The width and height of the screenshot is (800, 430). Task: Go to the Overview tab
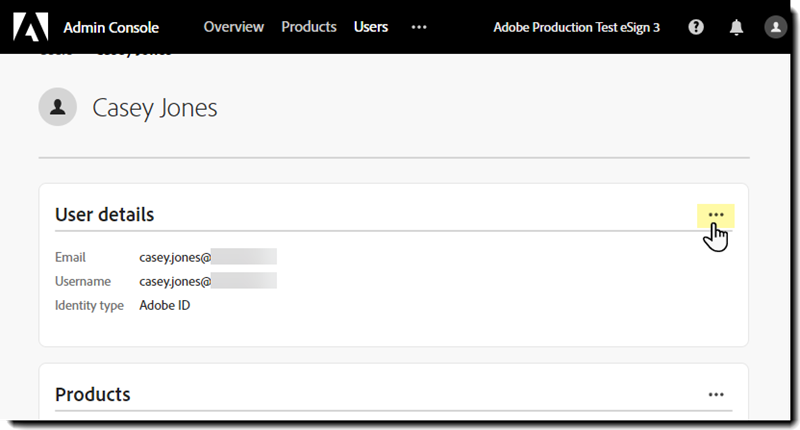pos(234,27)
